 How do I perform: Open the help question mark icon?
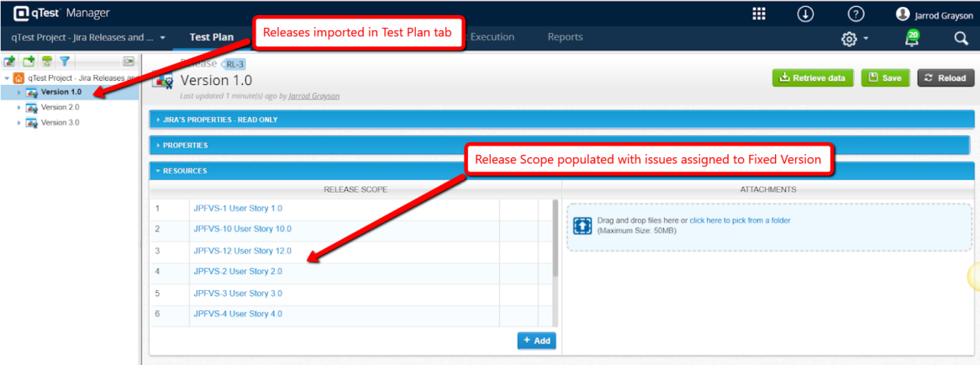pos(855,13)
